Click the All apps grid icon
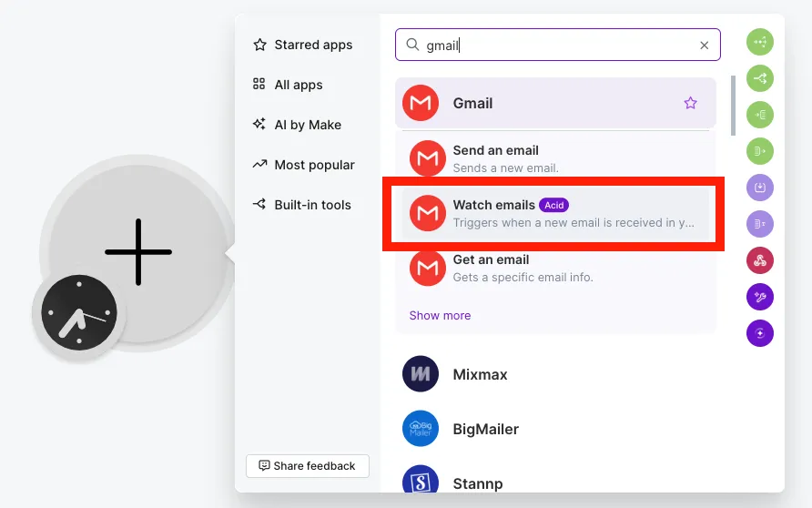Image resolution: width=812 pixels, height=508 pixels. [x=259, y=84]
